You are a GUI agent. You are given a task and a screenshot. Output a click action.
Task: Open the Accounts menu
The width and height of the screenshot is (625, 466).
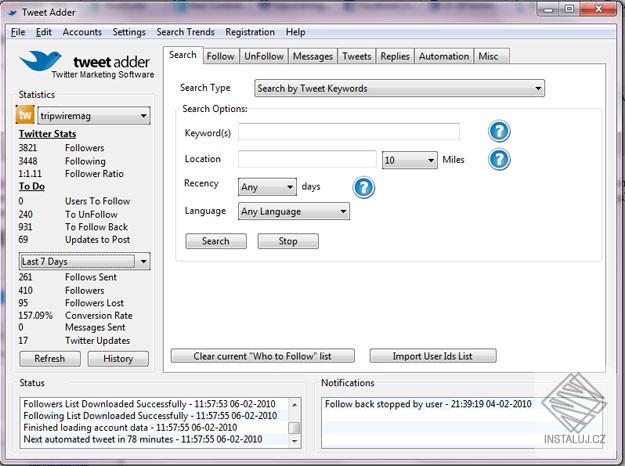point(82,32)
